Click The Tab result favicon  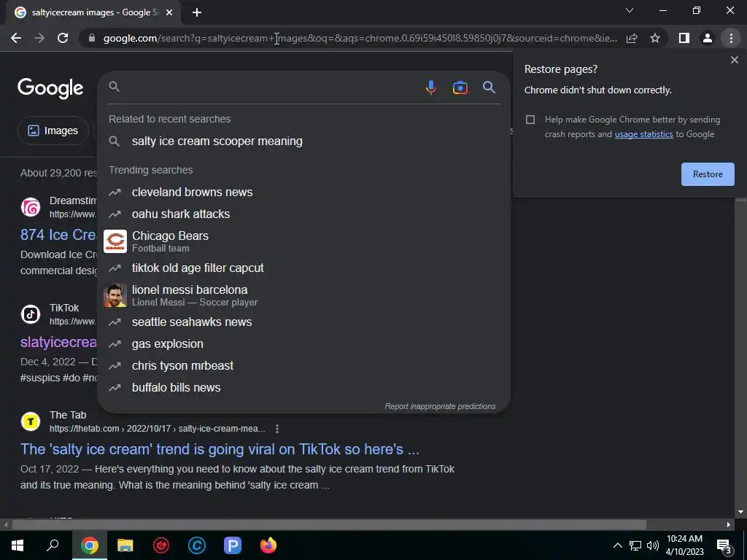coord(31,421)
